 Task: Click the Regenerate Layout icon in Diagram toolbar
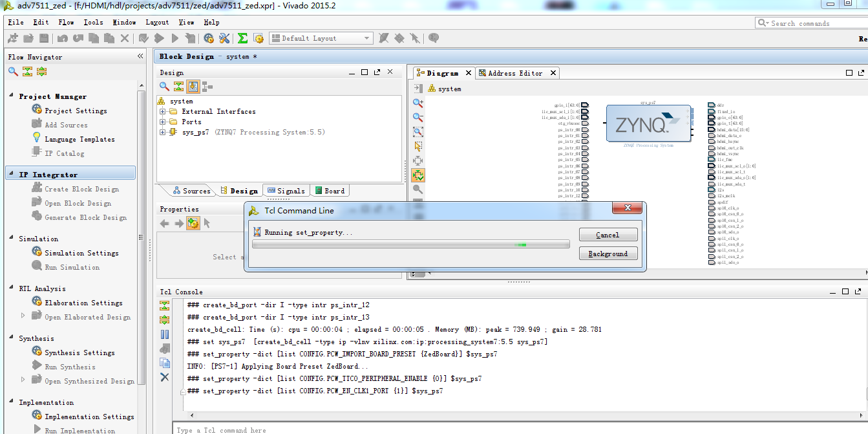pos(418,175)
